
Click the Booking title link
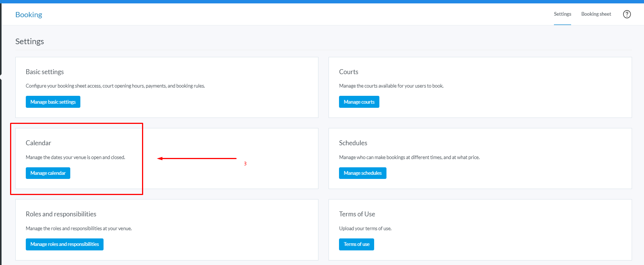(29, 15)
